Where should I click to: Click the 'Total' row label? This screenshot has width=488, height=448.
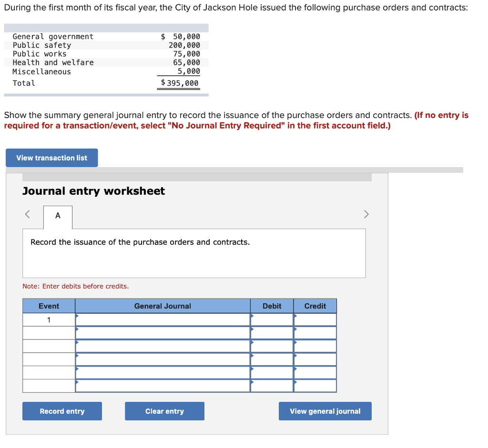pyautogui.click(x=24, y=83)
